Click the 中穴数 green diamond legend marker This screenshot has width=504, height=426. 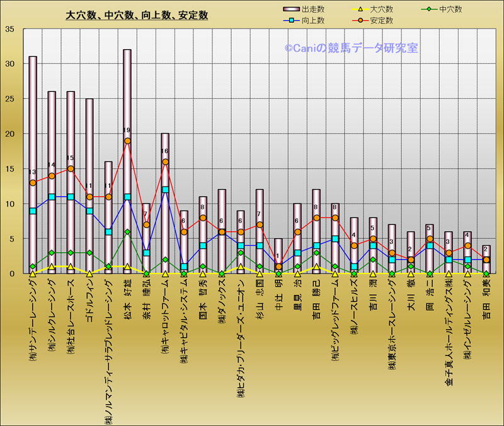pos(428,9)
